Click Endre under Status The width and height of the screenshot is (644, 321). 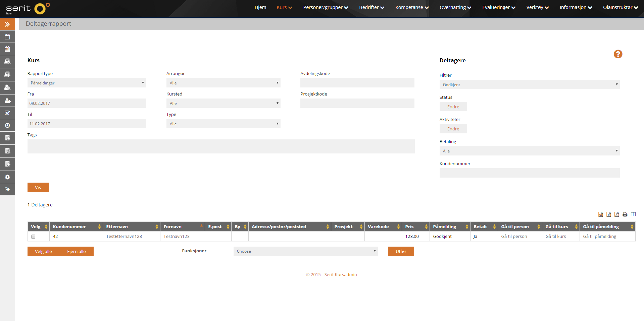(x=453, y=107)
